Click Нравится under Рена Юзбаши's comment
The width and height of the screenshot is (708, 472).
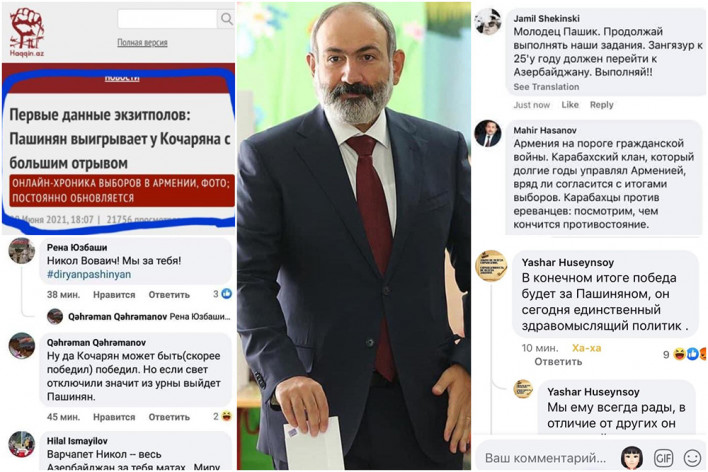coord(114,294)
